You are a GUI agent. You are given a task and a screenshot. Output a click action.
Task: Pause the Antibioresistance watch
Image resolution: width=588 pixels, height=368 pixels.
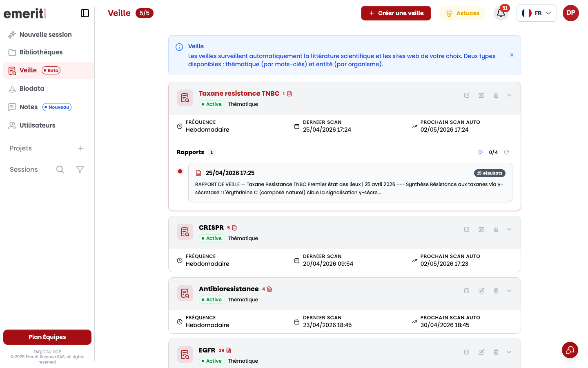pos(467,291)
